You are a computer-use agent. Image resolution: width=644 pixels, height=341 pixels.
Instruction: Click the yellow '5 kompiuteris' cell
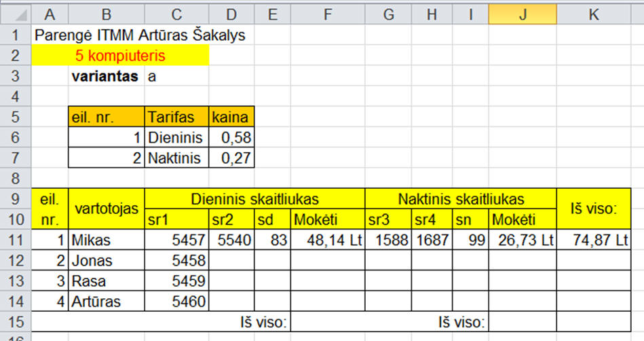[x=121, y=56]
